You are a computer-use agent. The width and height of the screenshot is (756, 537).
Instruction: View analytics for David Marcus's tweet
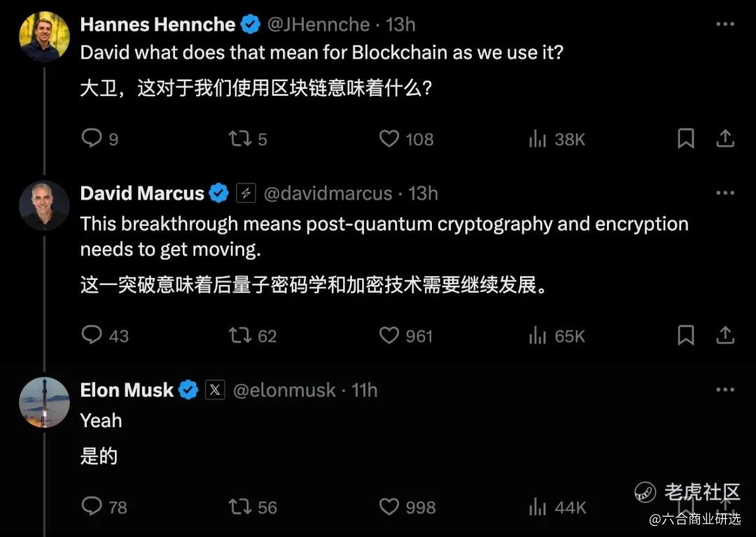coord(538,336)
